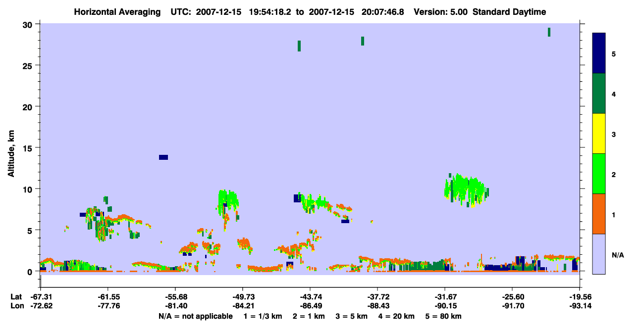This screenshot has width=644, height=330.
Task: Click the y-axis tick label 10
Action: [29, 189]
